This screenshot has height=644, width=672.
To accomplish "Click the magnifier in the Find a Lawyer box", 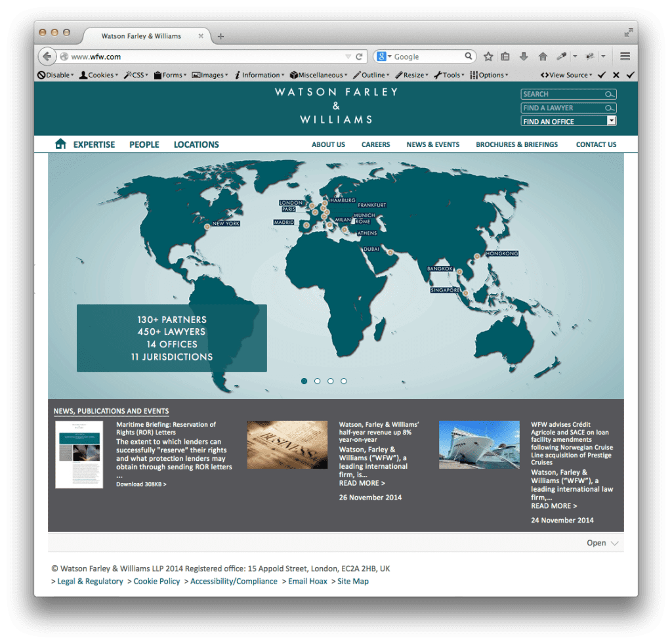I will point(610,108).
